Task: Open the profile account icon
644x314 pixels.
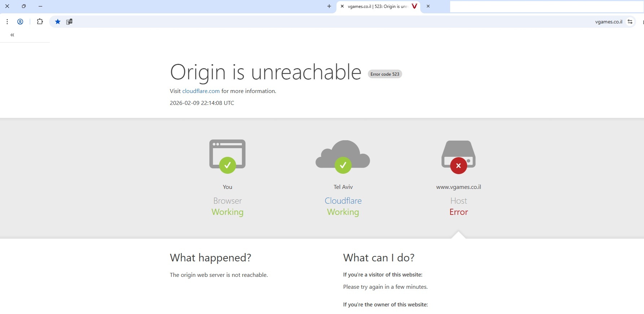Action: [x=20, y=22]
